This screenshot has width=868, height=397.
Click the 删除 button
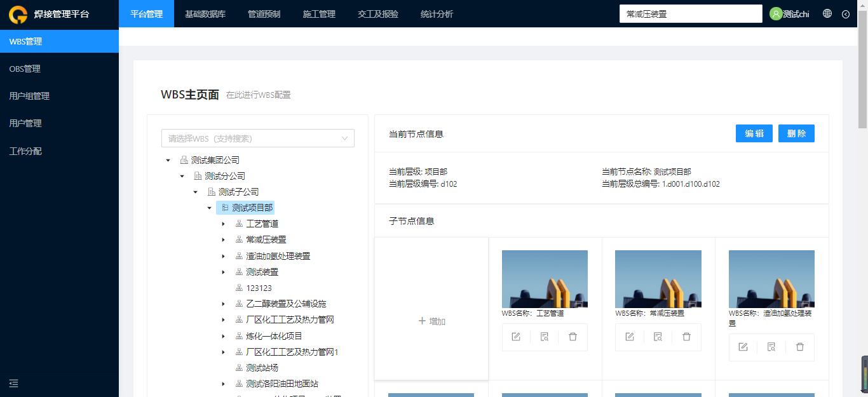coord(796,133)
